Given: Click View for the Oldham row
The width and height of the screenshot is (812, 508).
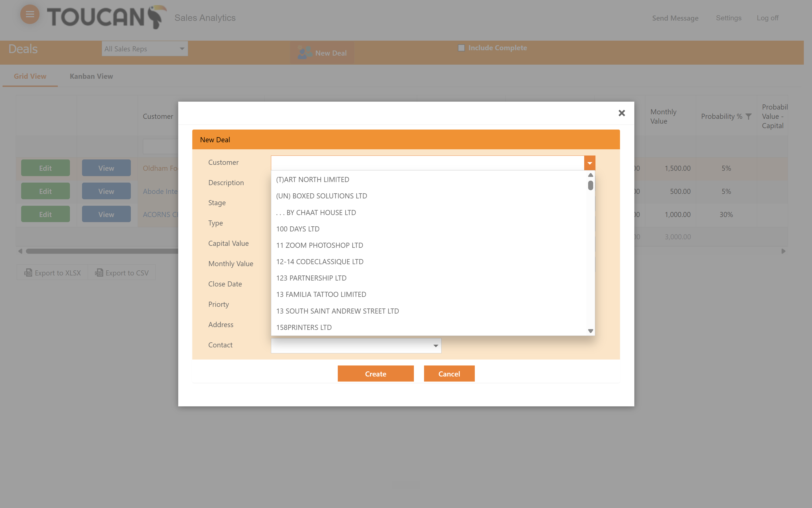Looking at the screenshot, I should 106,168.
